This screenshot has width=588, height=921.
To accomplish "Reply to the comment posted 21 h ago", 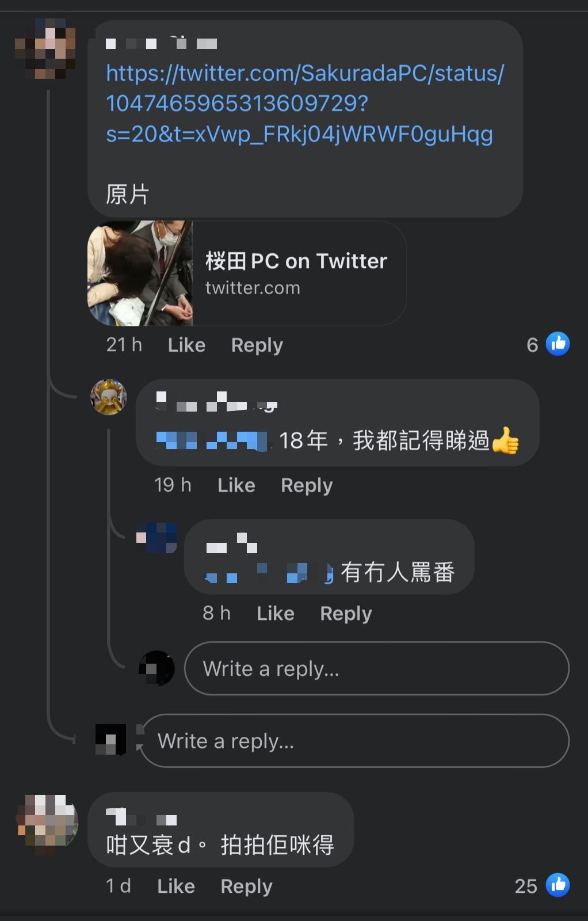I will (x=257, y=345).
